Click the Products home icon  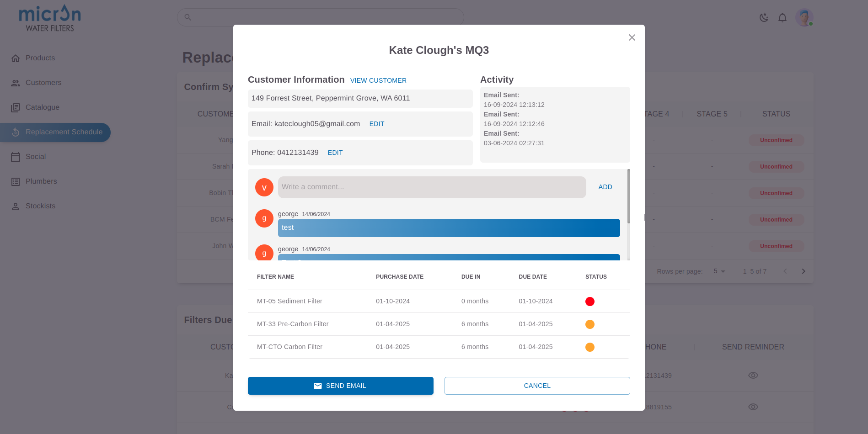(x=16, y=58)
